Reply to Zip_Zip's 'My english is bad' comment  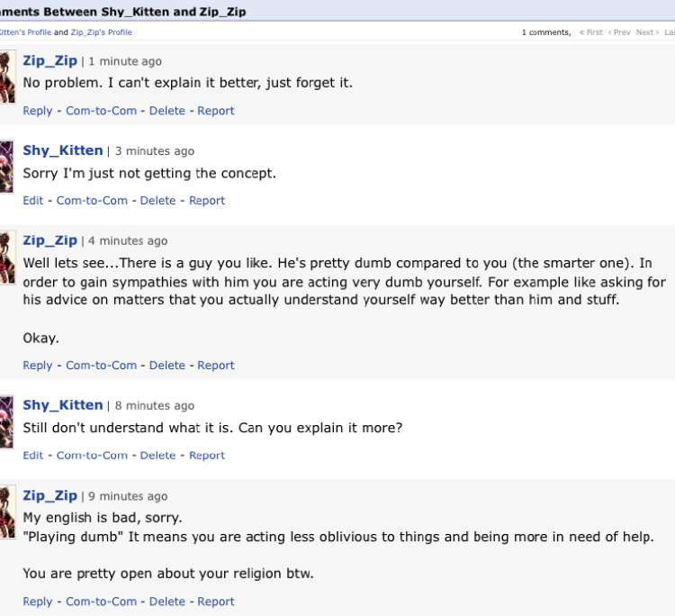38,602
